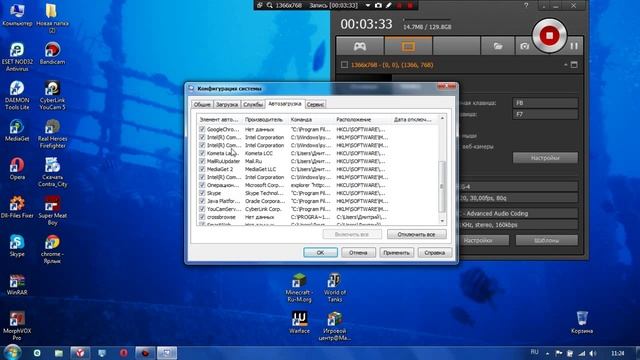Screen dimensions: 640x360
Task: Open Windows Start menu orb
Action: [12, 352]
